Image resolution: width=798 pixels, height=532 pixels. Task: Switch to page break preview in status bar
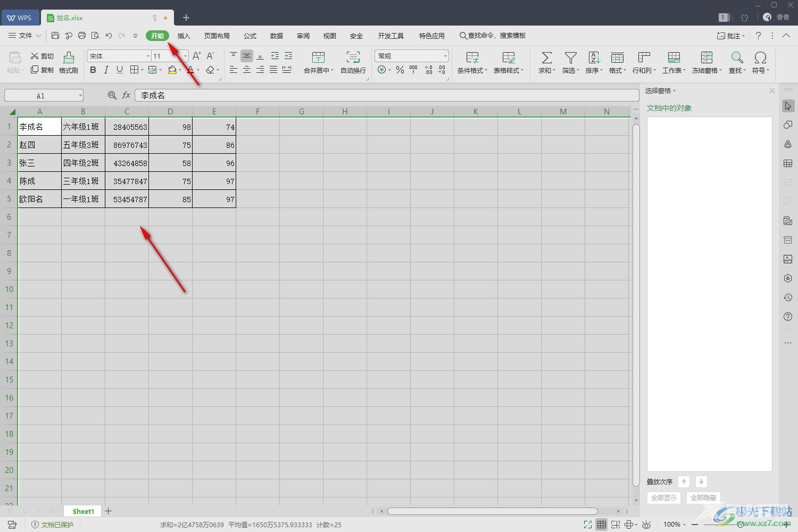tap(616, 525)
